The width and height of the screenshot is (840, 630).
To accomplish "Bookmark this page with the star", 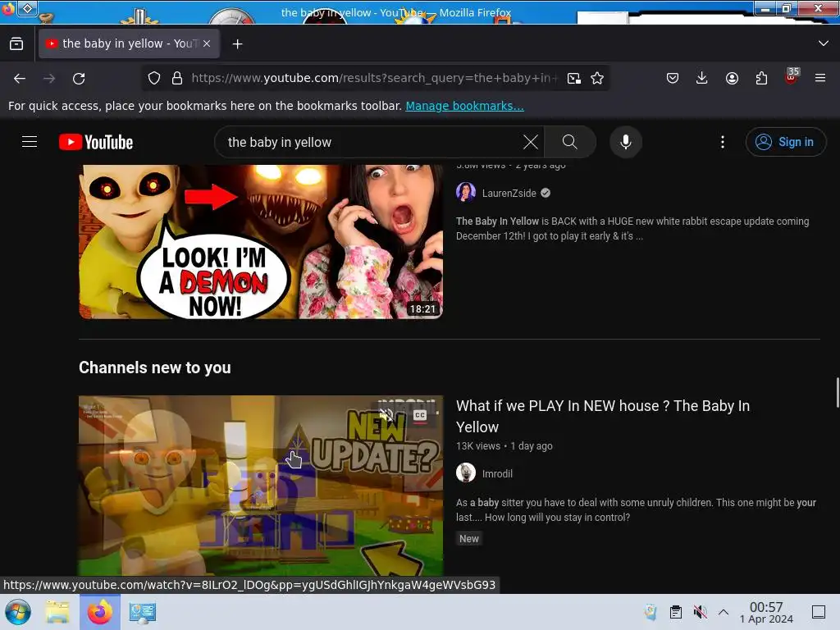I will pyautogui.click(x=597, y=79).
